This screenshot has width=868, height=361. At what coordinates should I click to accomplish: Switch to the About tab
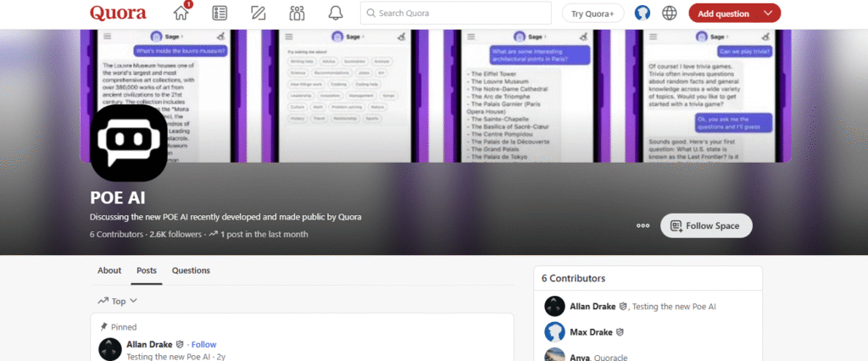pyautogui.click(x=109, y=270)
